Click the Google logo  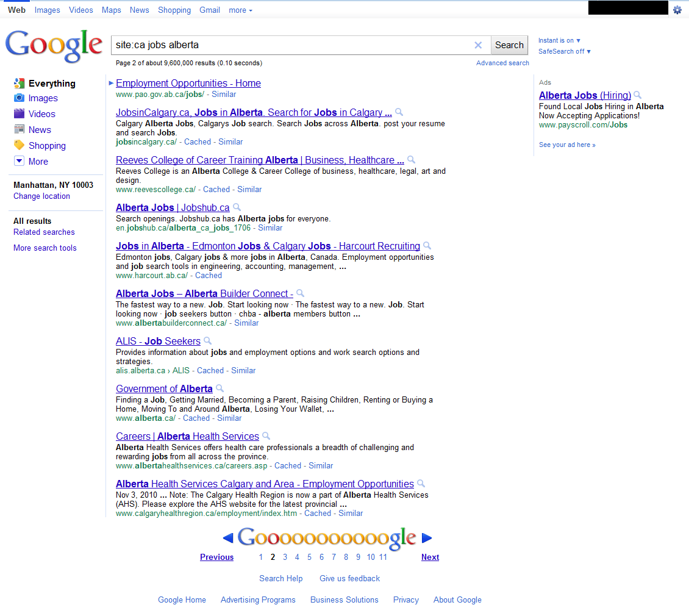click(54, 45)
